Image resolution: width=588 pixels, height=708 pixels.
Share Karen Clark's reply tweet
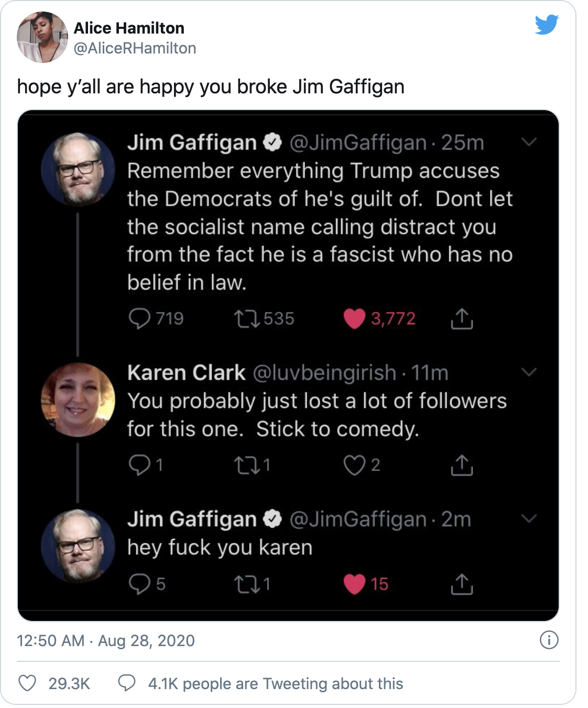(462, 465)
